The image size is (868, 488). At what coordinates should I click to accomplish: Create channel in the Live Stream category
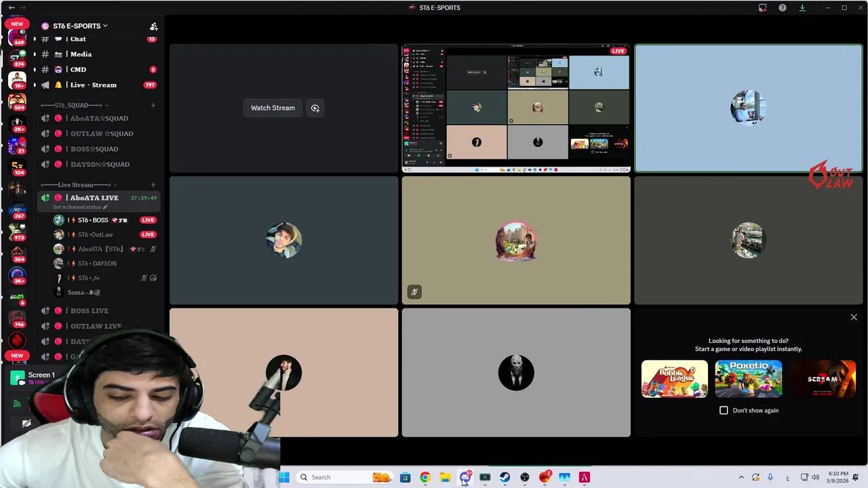pyautogui.click(x=153, y=184)
